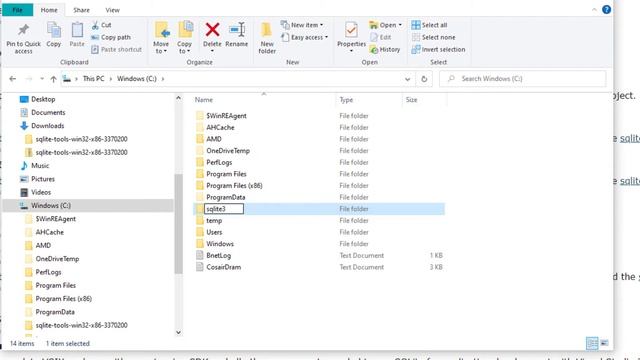Expand the address bar history dropdown
This screenshot has height=360, width=640.
pos(407,79)
